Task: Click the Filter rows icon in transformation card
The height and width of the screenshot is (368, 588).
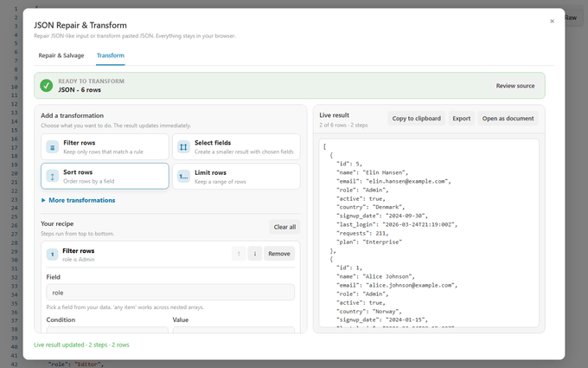Action: [x=52, y=147]
